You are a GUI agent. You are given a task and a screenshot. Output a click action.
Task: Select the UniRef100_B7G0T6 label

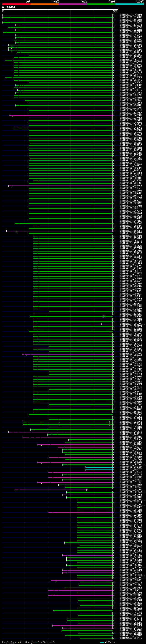click(131, 25)
